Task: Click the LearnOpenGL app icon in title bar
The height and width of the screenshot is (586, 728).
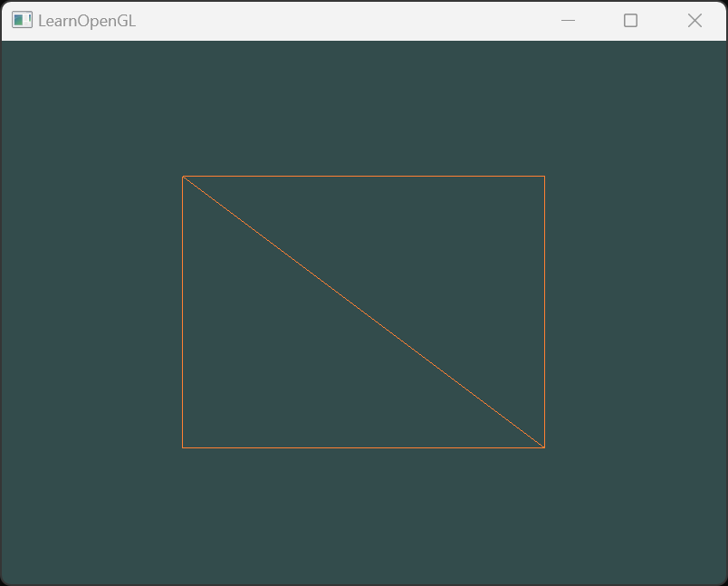Action: [x=22, y=21]
